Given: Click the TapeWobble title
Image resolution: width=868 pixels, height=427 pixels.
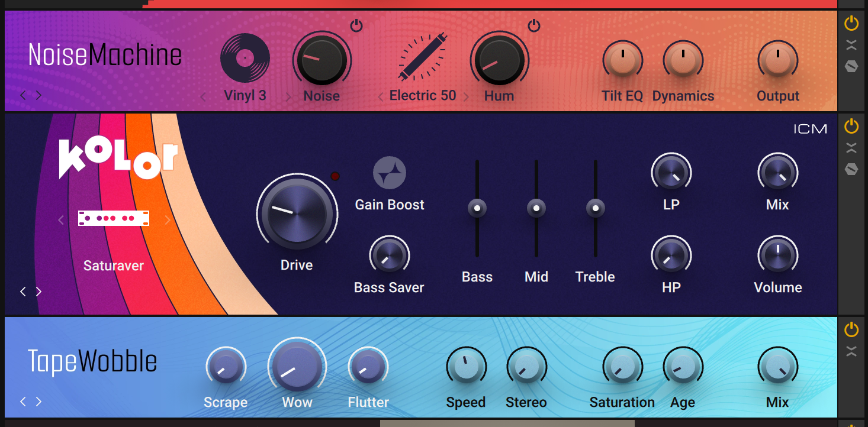Looking at the screenshot, I should click(92, 361).
